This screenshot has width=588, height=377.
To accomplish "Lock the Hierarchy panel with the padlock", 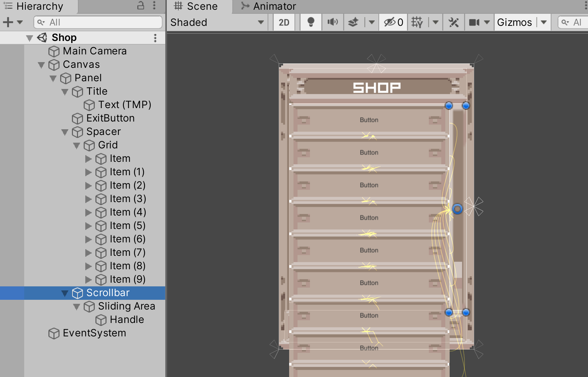I will (141, 5).
